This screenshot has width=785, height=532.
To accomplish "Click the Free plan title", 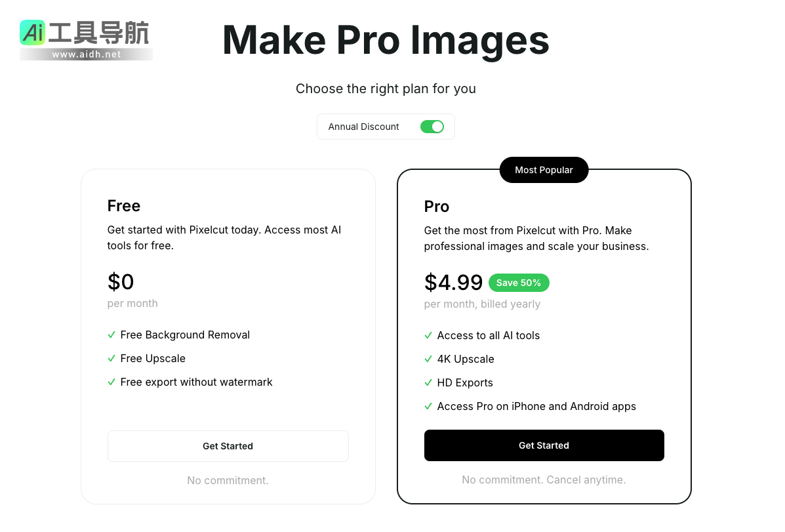I will [x=124, y=206].
